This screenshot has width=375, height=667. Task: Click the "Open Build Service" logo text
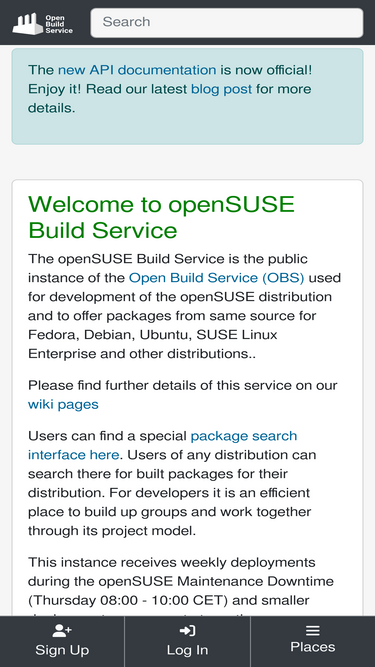(59, 24)
